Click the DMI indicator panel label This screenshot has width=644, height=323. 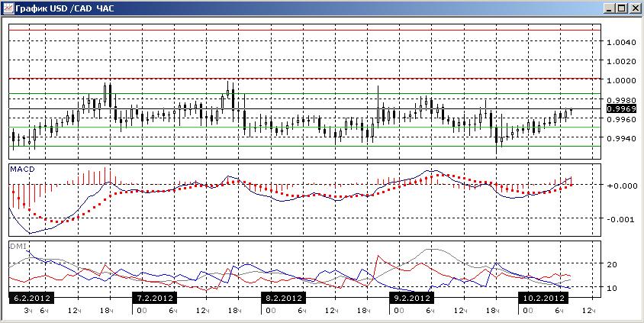pos(18,245)
